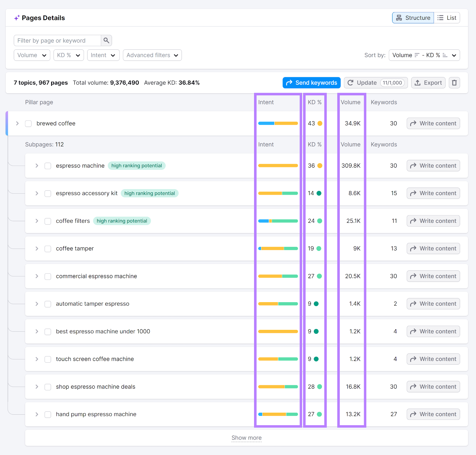The height and width of the screenshot is (455, 476).
Task: Click the sparkle icon beside Pages Details
Action: [17, 17]
